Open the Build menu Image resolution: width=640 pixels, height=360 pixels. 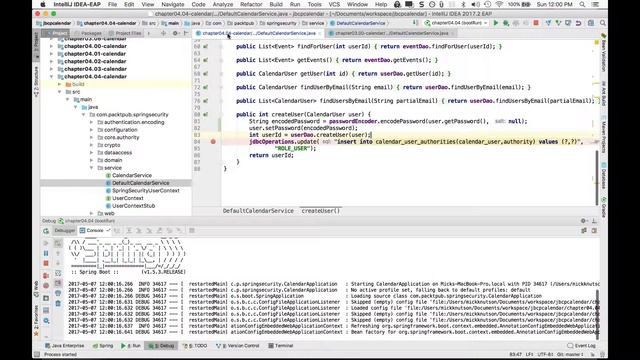[276, 4]
